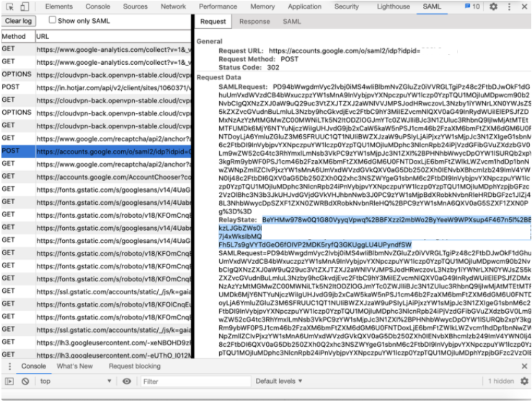Click the Clear log button

(x=18, y=21)
